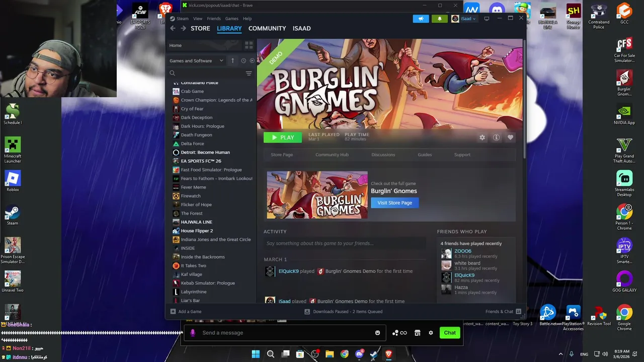This screenshot has height=362, width=644.
Task: Open the Minecraft Launcher desktop icon
Action: [x=13, y=150]
